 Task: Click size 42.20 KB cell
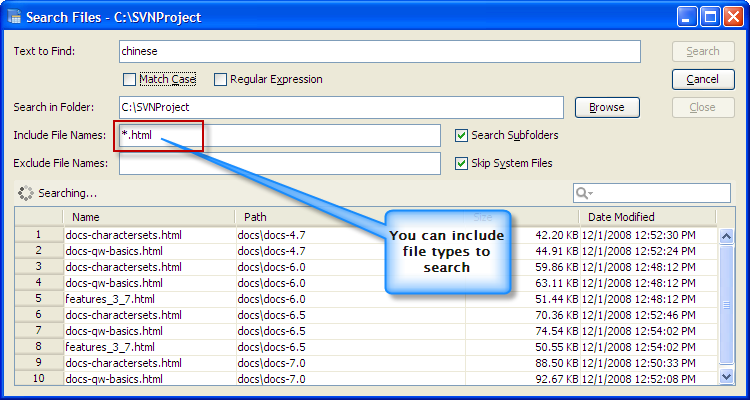556,235
